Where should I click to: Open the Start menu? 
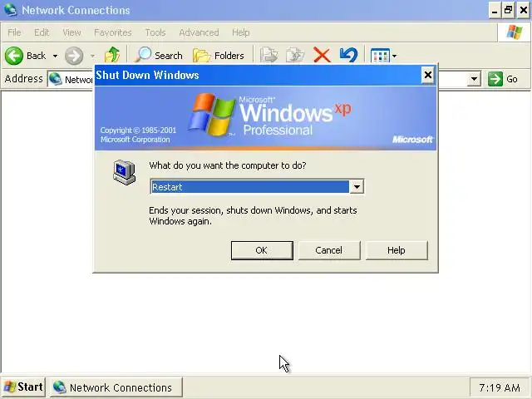coord(23,387)
